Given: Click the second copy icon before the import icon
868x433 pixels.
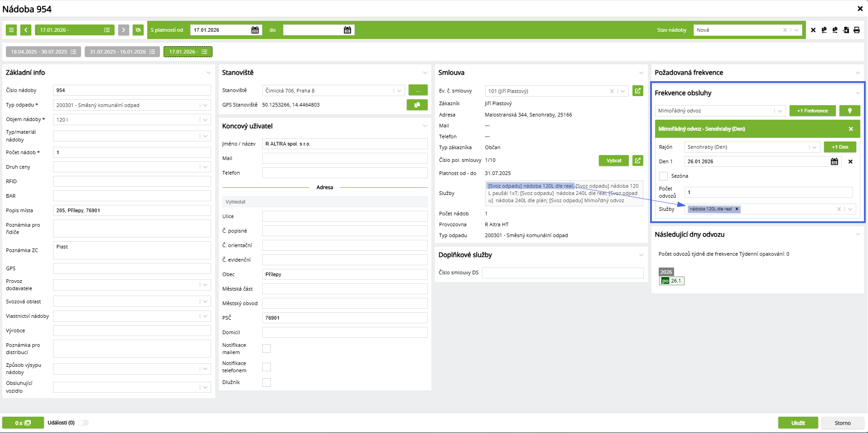Looking at the screenshot, I should pyautogui.click(x=835, y=30).
